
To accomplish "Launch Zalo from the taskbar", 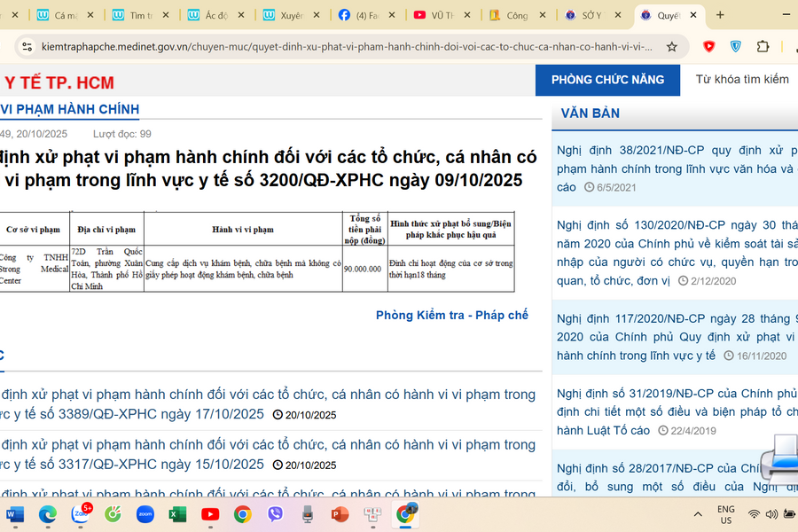I will tap(81, 513).
